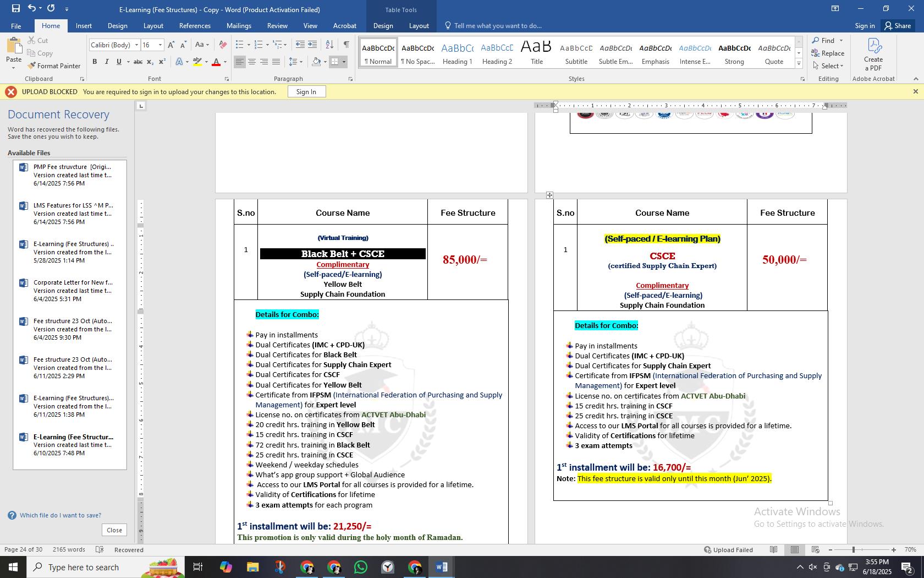Viewport: 924px width, 578px height.
Task: Click the Borders icon
Action: pos(335,62)
